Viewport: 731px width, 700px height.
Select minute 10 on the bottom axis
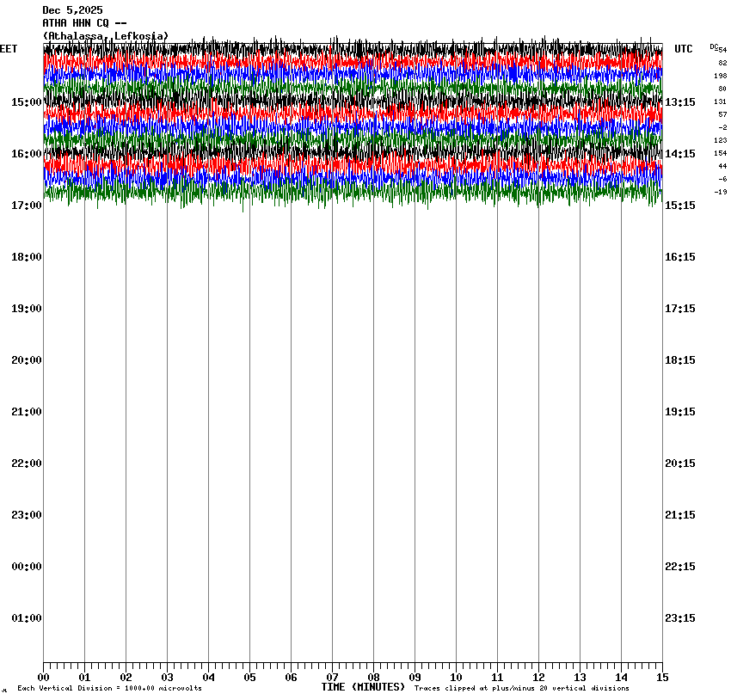coord(456,678)
